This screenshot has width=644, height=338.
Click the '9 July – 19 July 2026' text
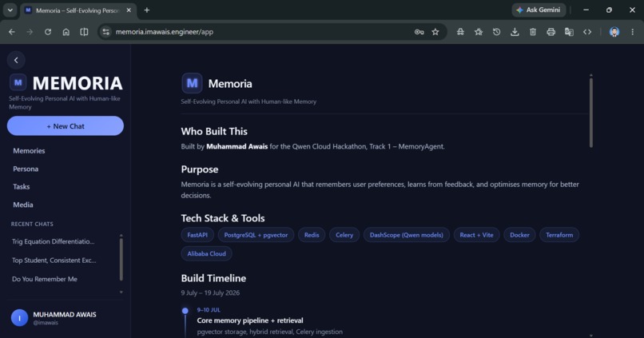click(210, 292)
